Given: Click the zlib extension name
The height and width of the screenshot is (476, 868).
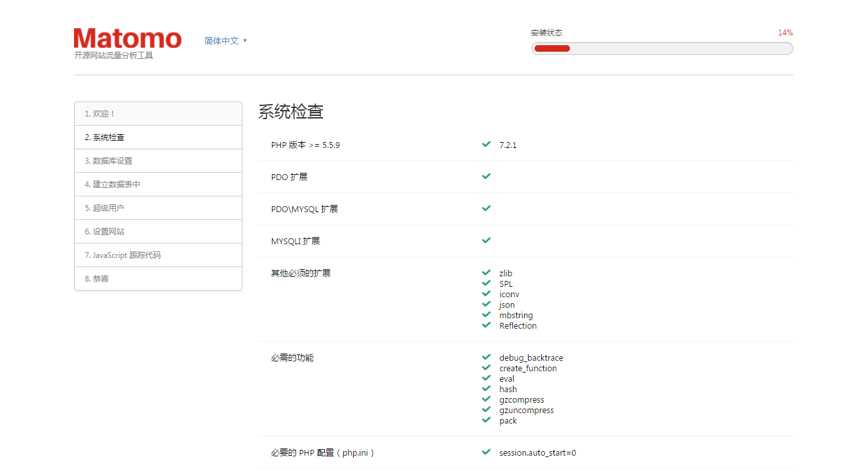Looking at the screenshot, I should tap(506, 274).
